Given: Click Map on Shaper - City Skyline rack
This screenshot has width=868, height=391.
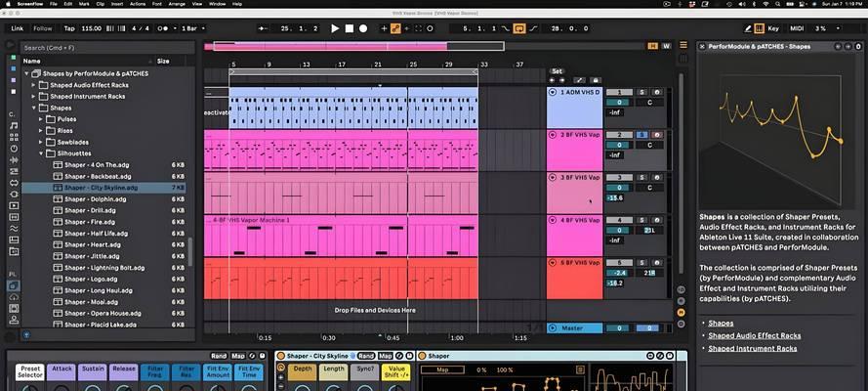Looking at the screenshot, I should 386,356.
